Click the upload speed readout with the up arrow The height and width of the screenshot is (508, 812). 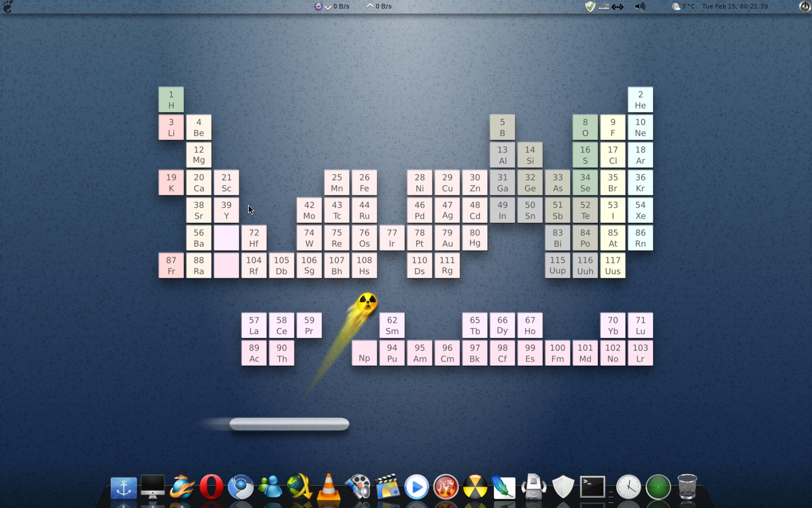coord(379,7)
